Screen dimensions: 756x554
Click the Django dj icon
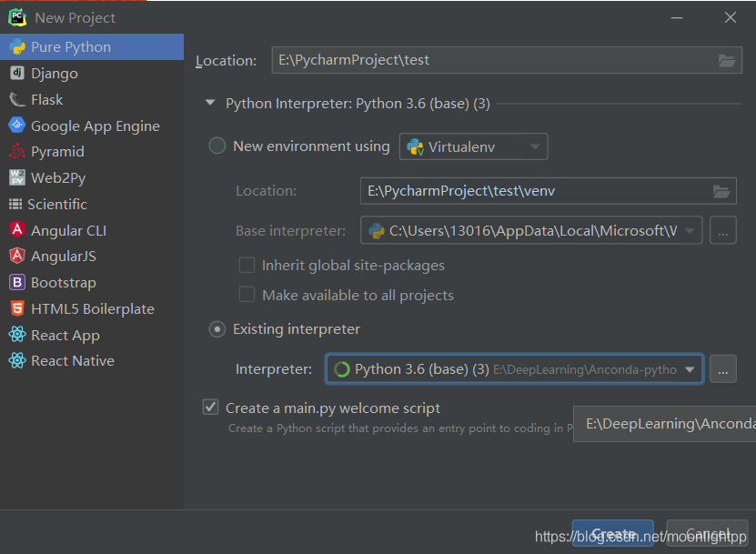17,73
